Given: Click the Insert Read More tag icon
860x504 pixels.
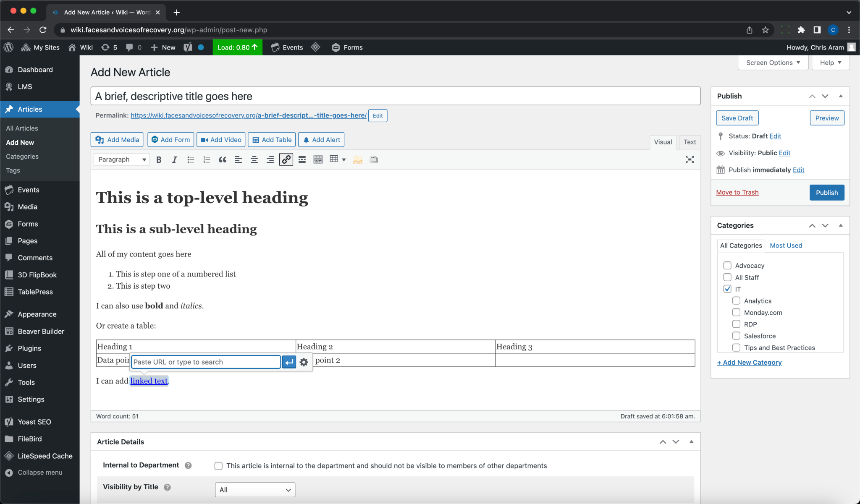Looking at the screenshot, I should coord(302,159).
